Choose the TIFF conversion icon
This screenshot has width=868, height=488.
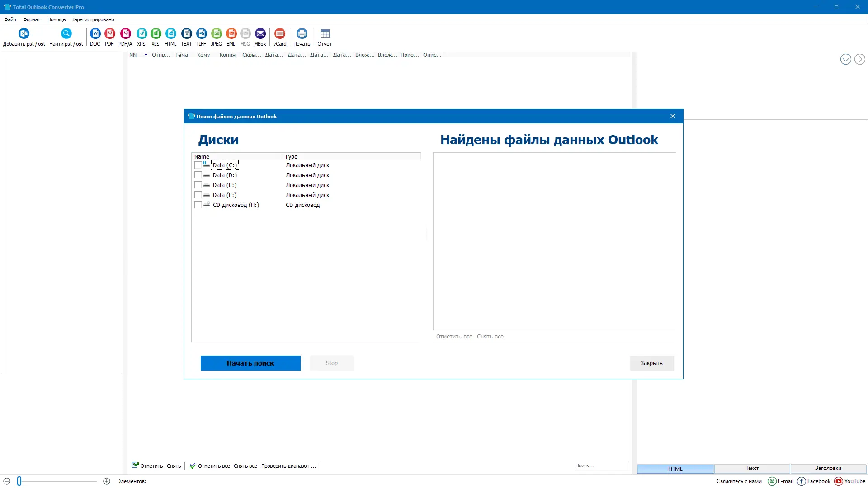coord(202,34)
